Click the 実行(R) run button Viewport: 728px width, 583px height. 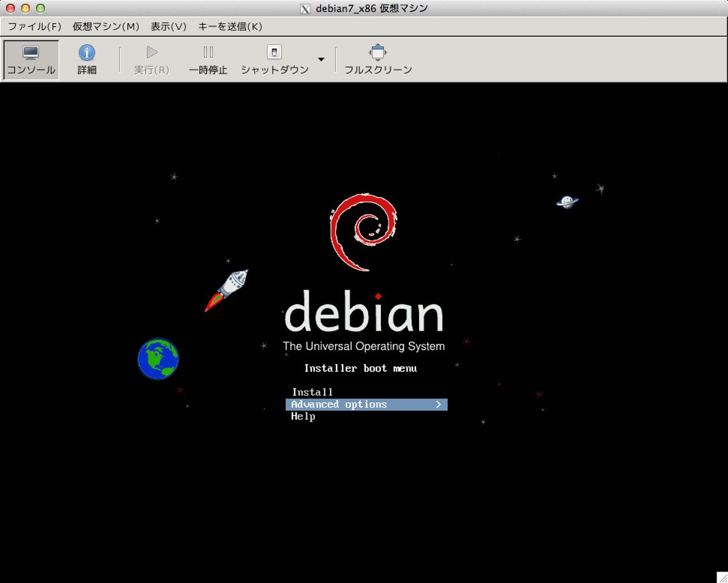tap(152, 60)
